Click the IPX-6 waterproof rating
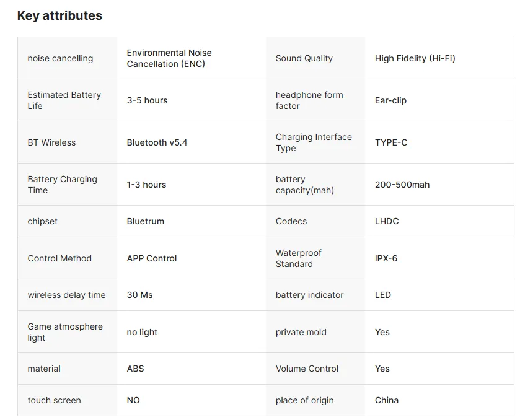 (386, 258)
